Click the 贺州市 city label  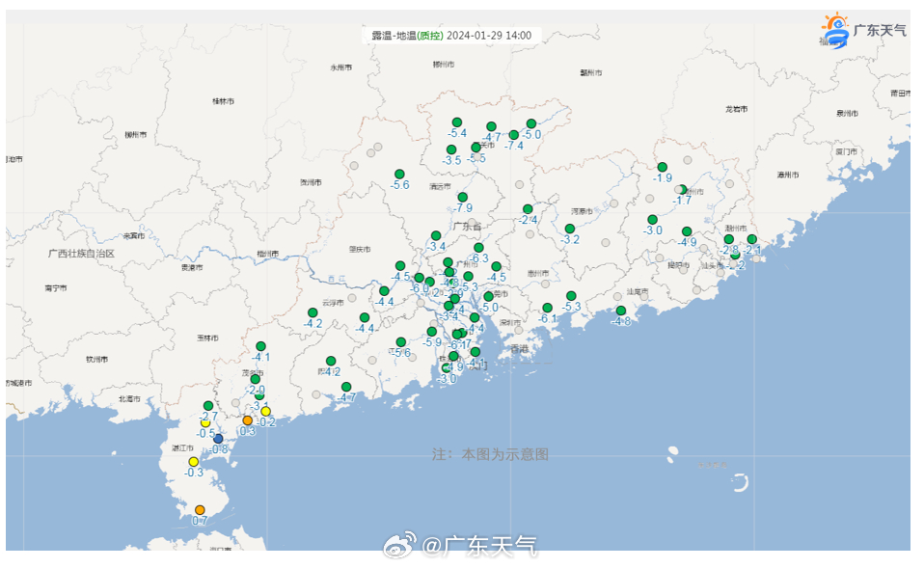(x=312, y=182)
